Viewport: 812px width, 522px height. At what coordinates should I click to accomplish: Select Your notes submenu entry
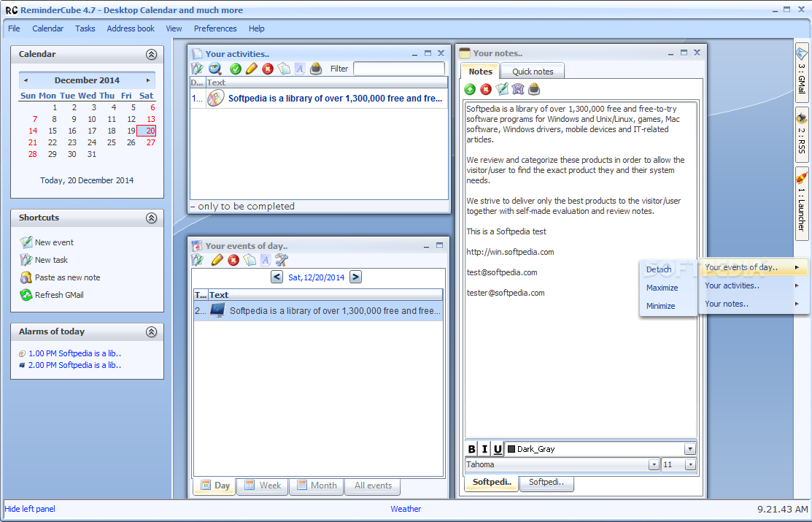754,304
